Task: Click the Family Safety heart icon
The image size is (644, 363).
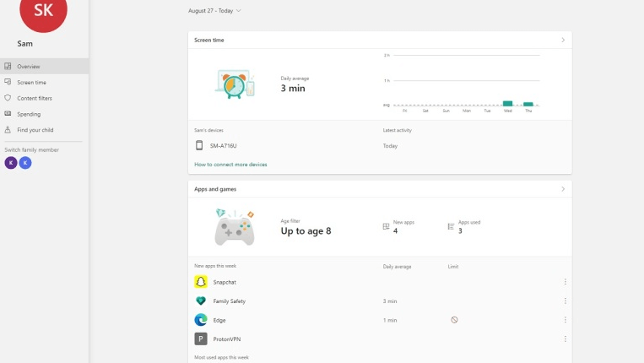Action: 201,301
